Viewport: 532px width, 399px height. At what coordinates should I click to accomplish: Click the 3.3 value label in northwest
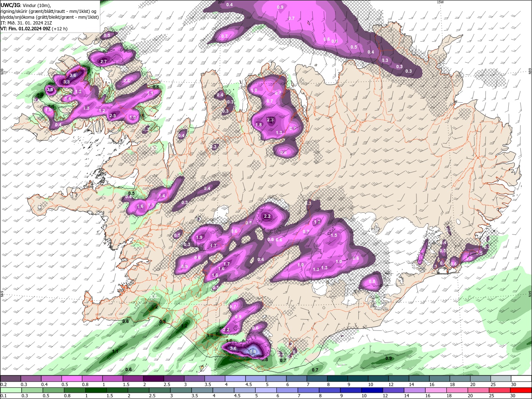pyautogui.click(x=66, y=82)
